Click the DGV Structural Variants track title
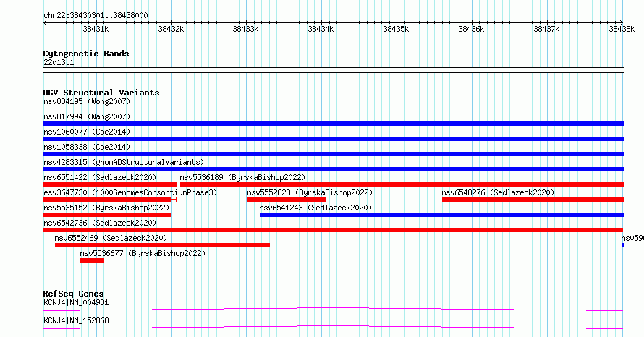The height and width of the screenshot is (337, 644). pos(101,93)
